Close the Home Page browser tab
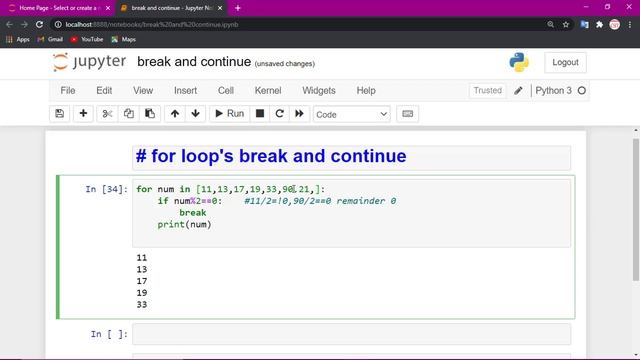640x360 pixels. (x=108, y=8)
